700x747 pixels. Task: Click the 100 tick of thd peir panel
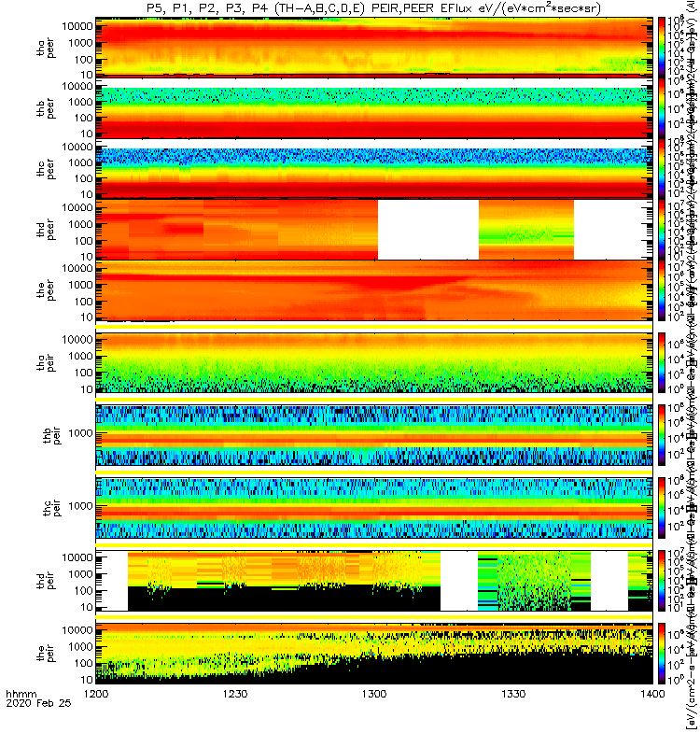(x=83, y=591)
